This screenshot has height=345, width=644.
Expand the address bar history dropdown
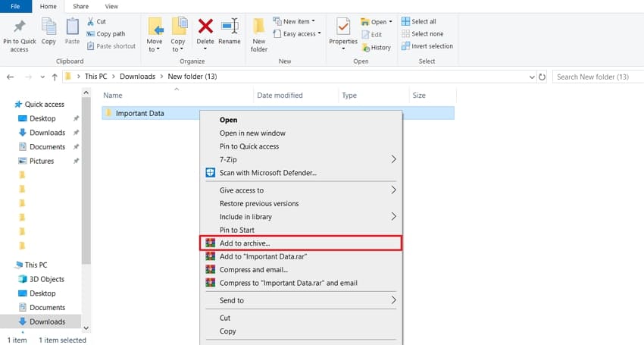pos(532,77)
